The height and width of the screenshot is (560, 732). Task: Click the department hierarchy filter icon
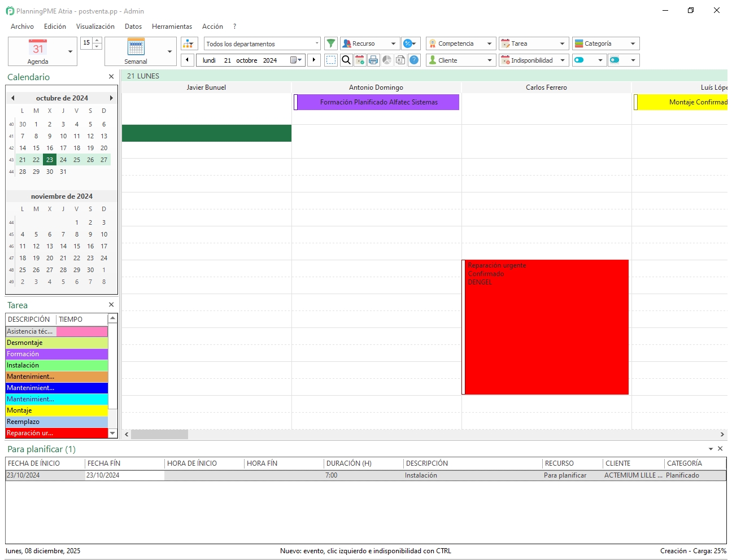(x=189, y=43)
